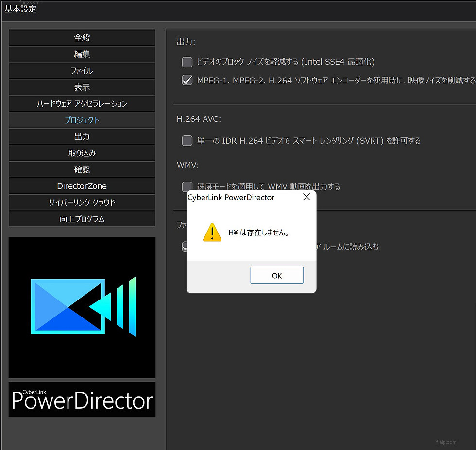Click the CyberLink PowerDirector dialog title
The height and width of the screenshot is (450, 476).
[x=231, y=197]
